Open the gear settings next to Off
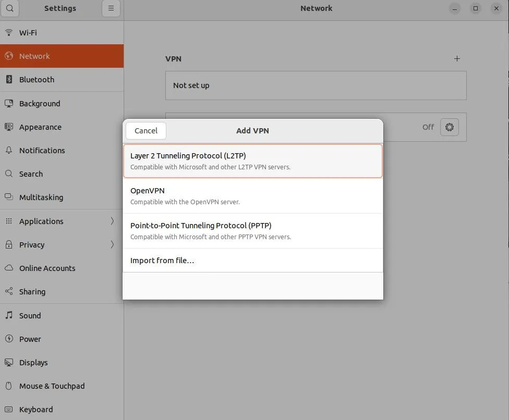This screenshot has width=509, height=420. pyautogui.click(x=449, y=127)
